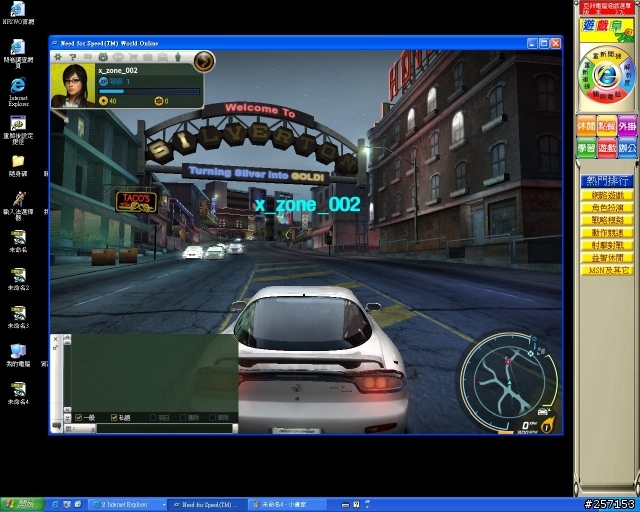This screenshot has height=512, width=640.
Task: Collapse chat filters double-chevron button
Action: 67,418
